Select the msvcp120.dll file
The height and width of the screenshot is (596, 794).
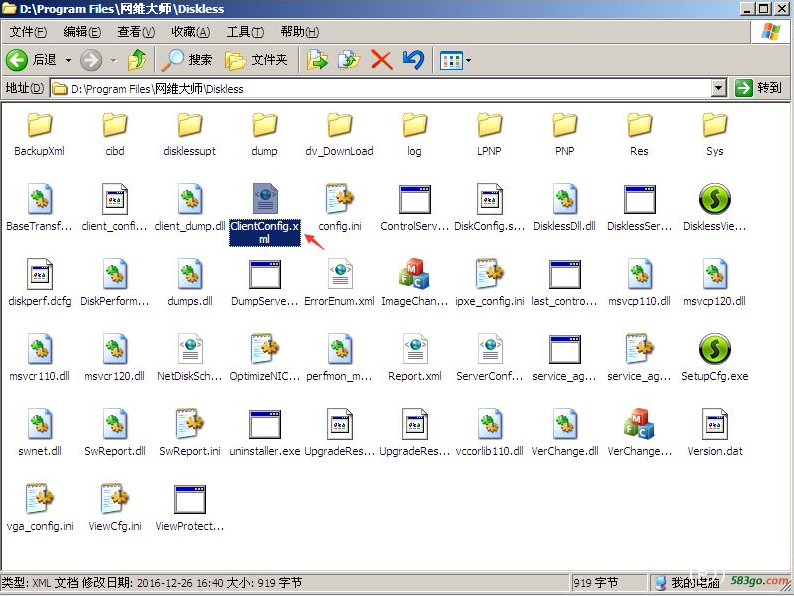tap(714, 283)
